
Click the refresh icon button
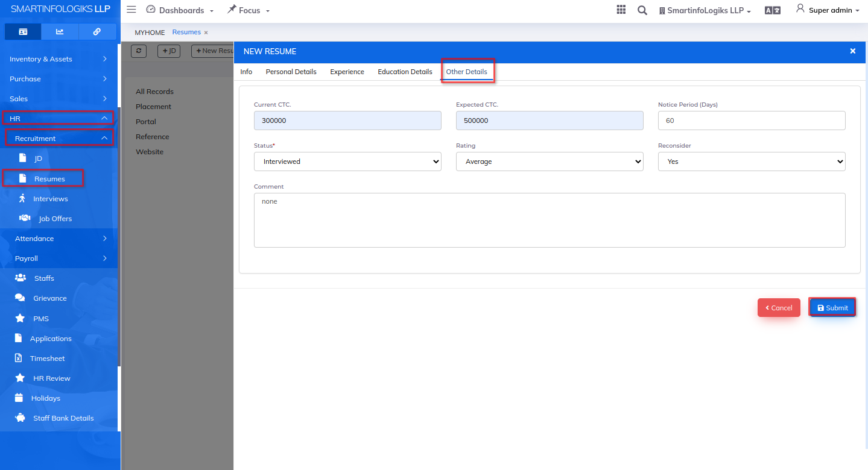coord(139,51)
